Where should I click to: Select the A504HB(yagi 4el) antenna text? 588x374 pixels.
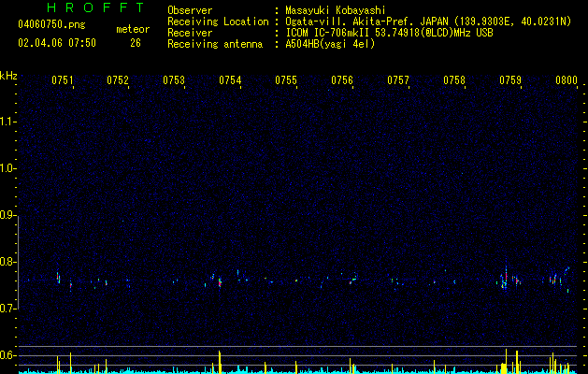[x=330, y=44]
